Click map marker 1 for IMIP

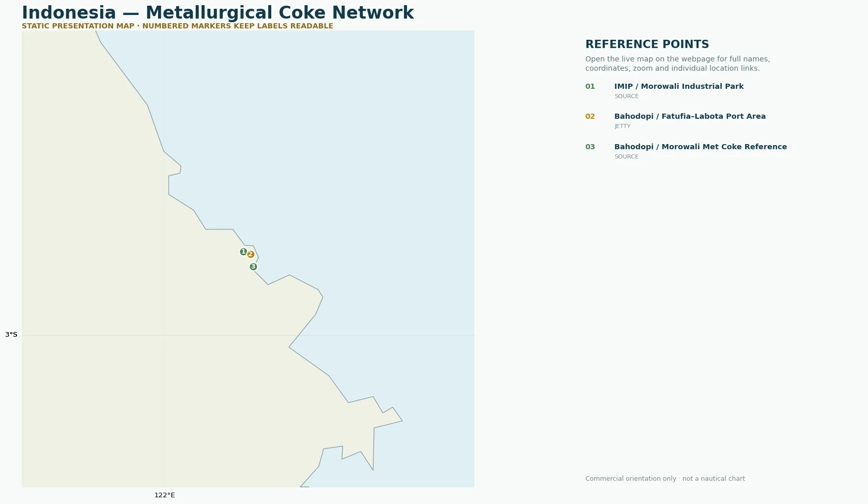tap(243, 252)
